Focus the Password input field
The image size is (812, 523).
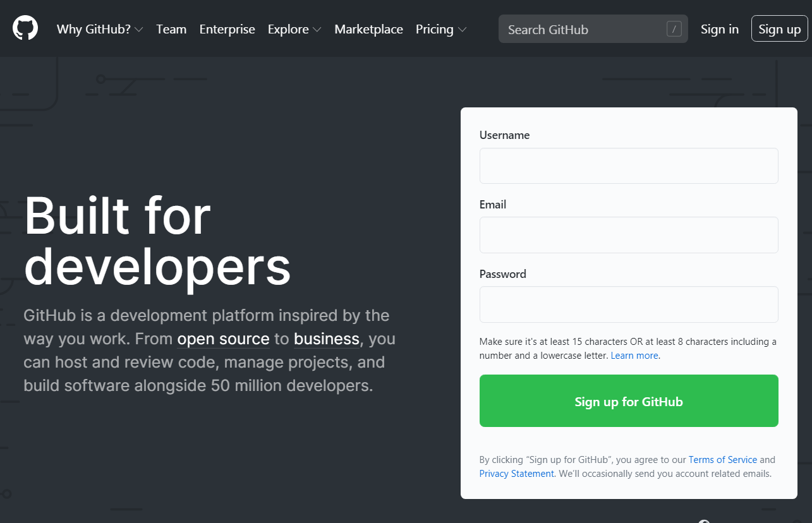pyautogui.click(x=628, y=304)
